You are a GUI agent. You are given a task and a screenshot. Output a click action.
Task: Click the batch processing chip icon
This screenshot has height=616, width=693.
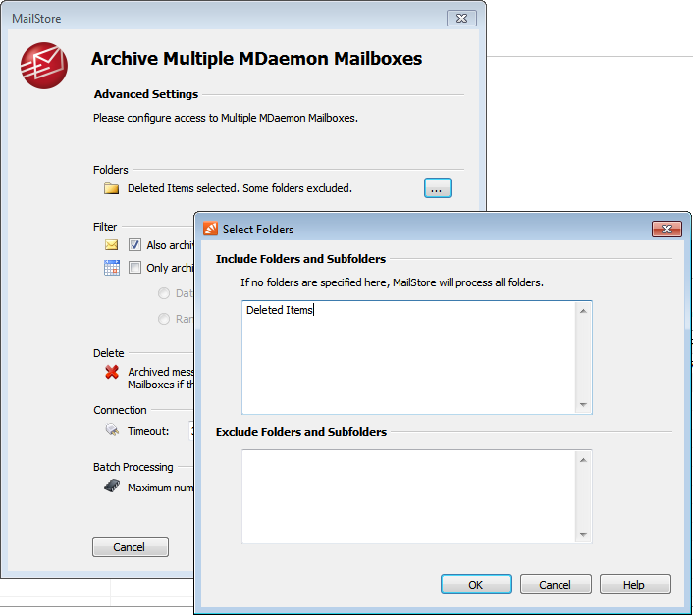click(112, 487)
